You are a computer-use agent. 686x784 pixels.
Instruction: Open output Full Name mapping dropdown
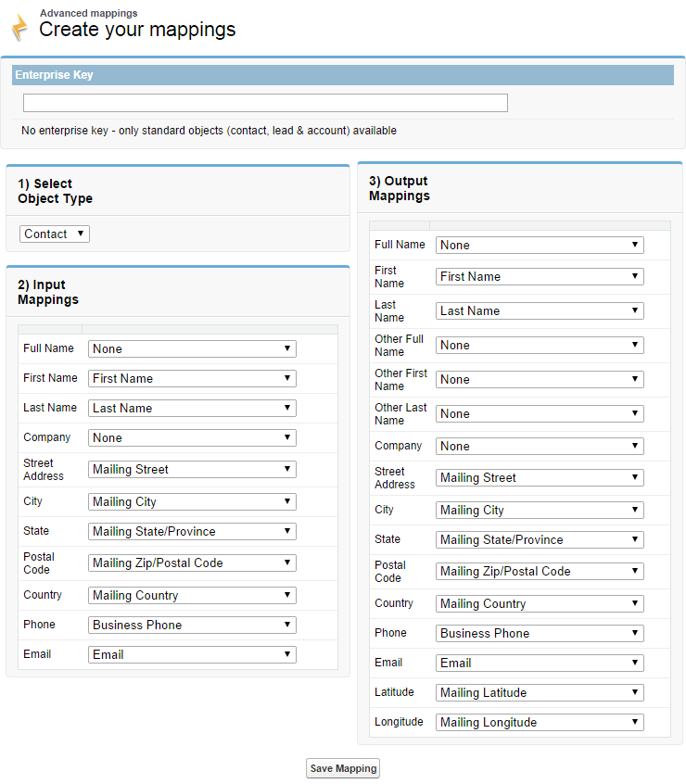540,245
